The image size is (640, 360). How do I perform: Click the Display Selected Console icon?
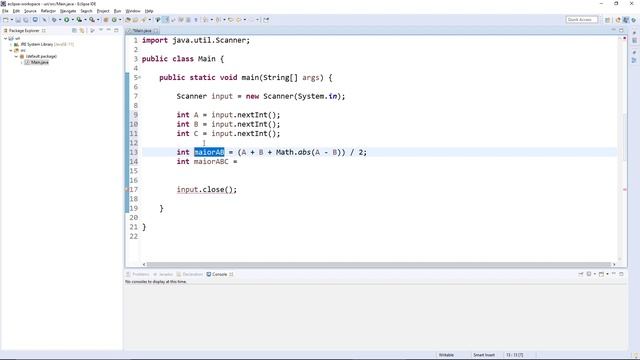pos(589,274)
